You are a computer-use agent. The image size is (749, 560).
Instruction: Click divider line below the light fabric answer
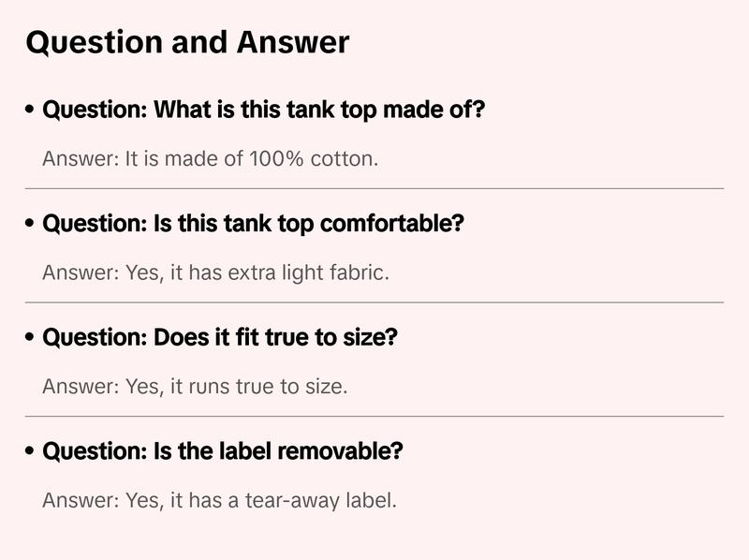pos(374,302)
